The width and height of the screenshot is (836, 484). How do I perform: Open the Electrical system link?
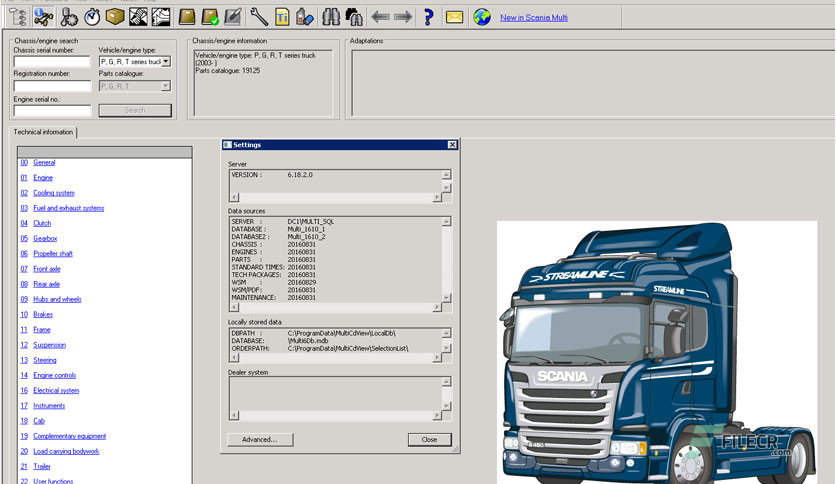pos(56,390)
